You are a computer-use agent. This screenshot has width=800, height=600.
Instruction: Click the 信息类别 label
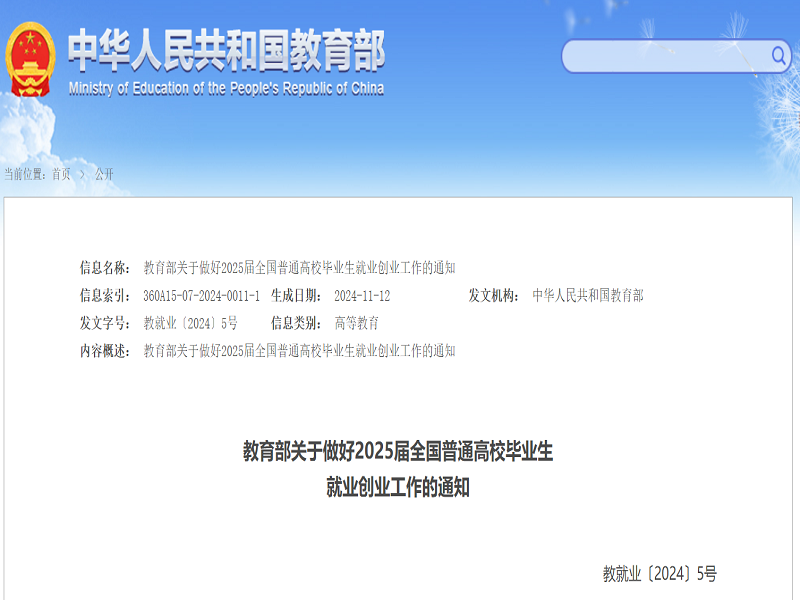(296, 323)
